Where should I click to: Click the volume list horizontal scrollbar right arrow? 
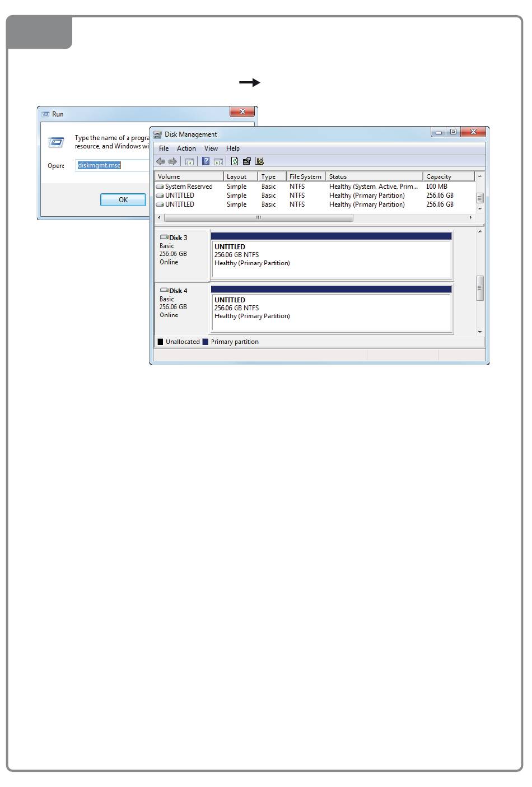coord(470,217)
